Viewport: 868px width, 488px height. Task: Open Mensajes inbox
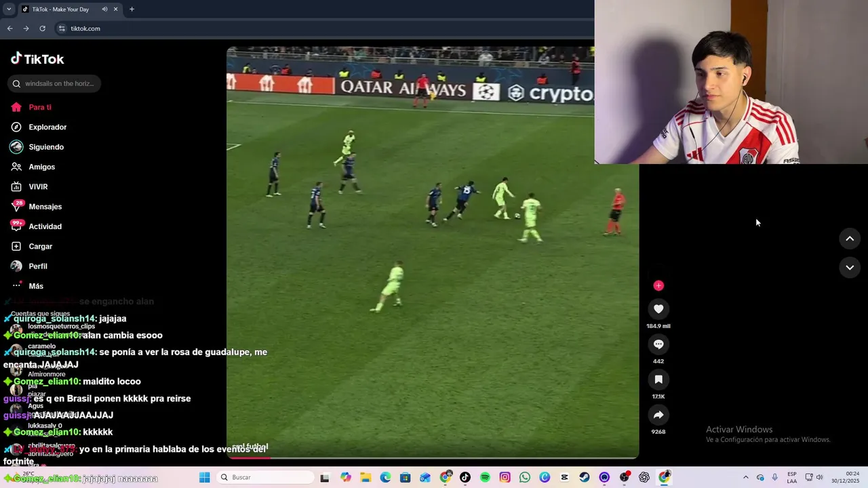[37, 207]
